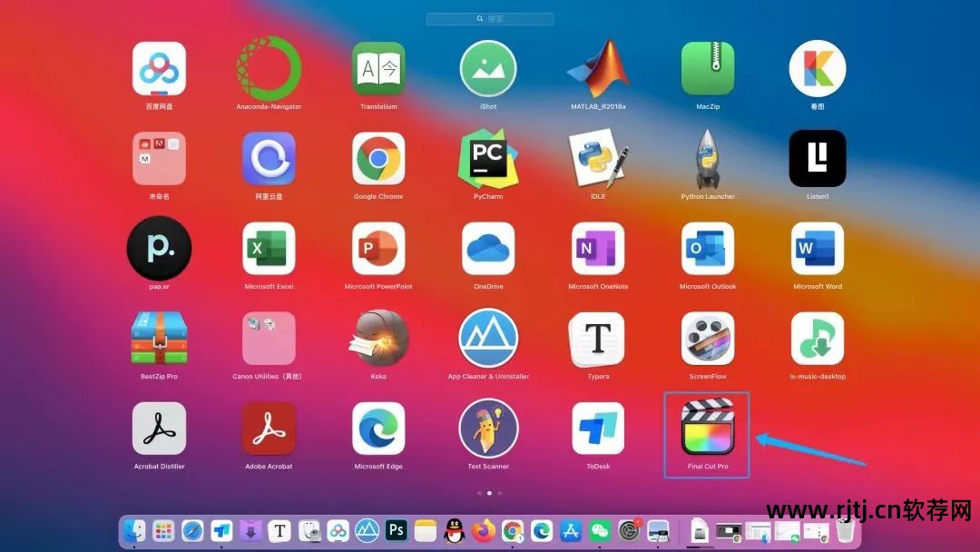The height and width of the screenshot is (552, 980).
Task: Launch Microsoft Word
Action: pyautogui.click(x=818, y=249)
